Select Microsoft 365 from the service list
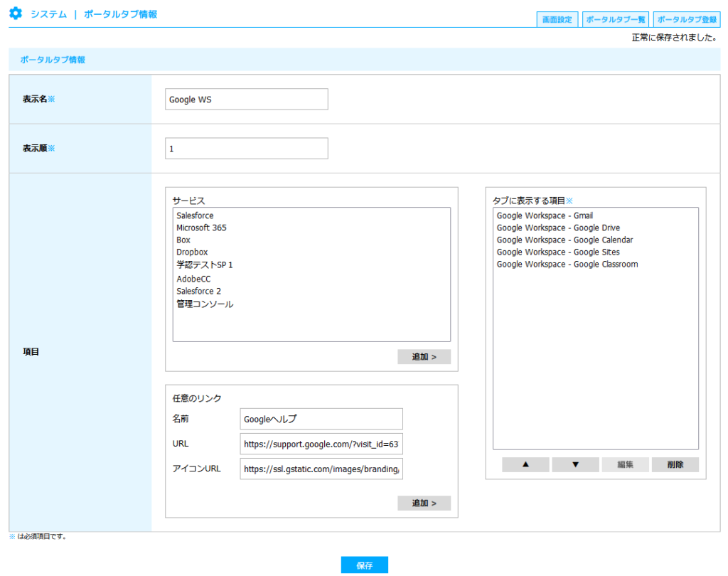 (201, 228)
